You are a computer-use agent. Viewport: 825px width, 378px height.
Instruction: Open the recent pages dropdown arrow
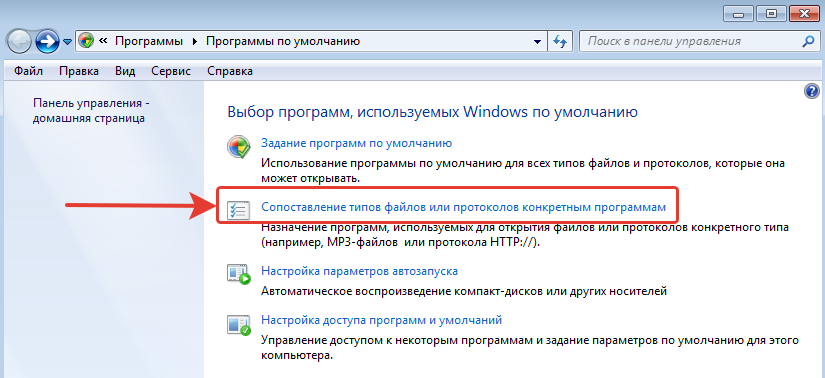67,42
